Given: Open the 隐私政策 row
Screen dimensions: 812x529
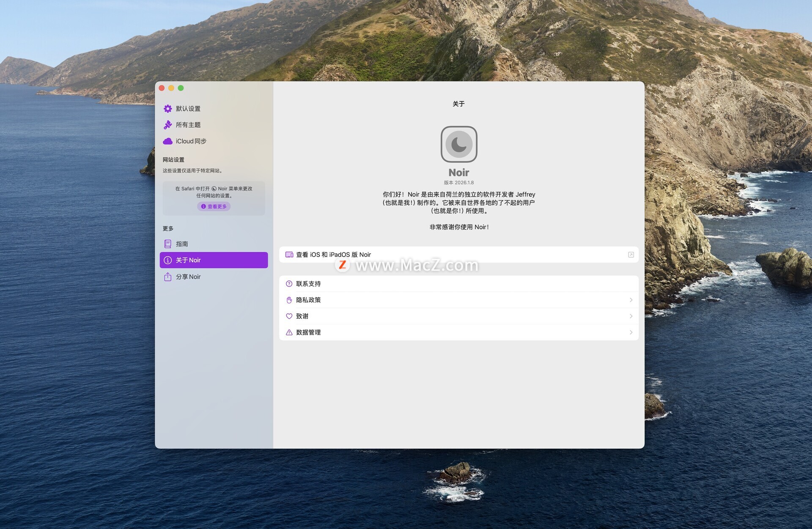Looking at the screenshot, I should (x=459, y=300).
